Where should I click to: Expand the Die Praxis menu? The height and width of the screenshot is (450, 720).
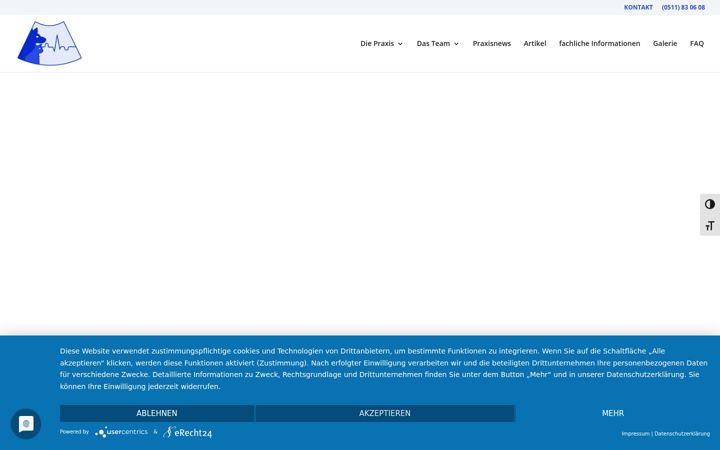click(382, 44)
